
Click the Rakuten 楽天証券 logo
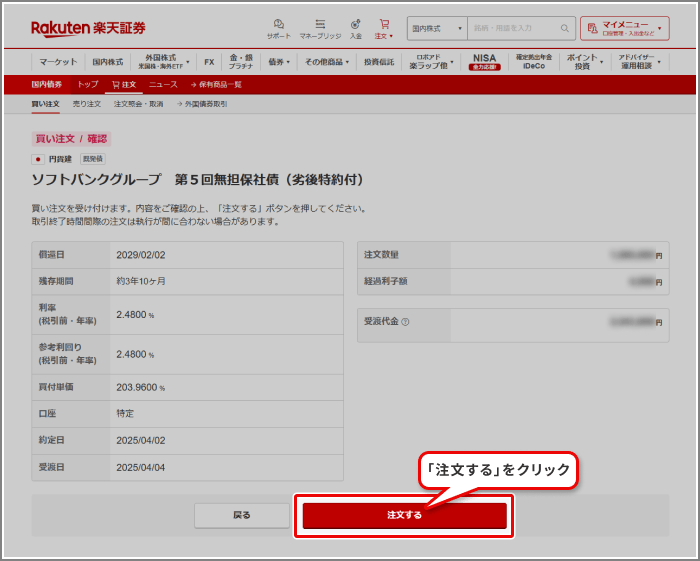coord(88,28)
